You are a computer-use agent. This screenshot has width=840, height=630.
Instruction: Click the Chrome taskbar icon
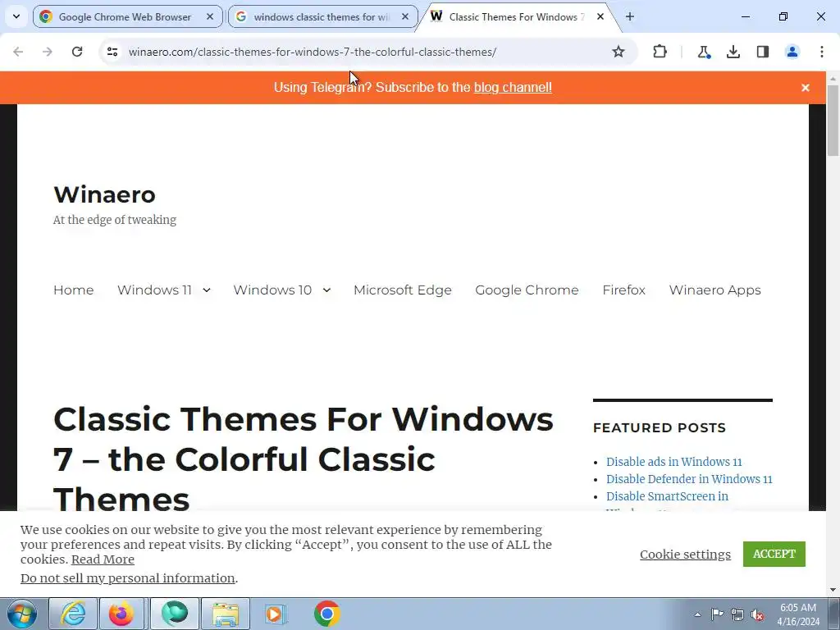pyautogui.click(x=326, y=614)
